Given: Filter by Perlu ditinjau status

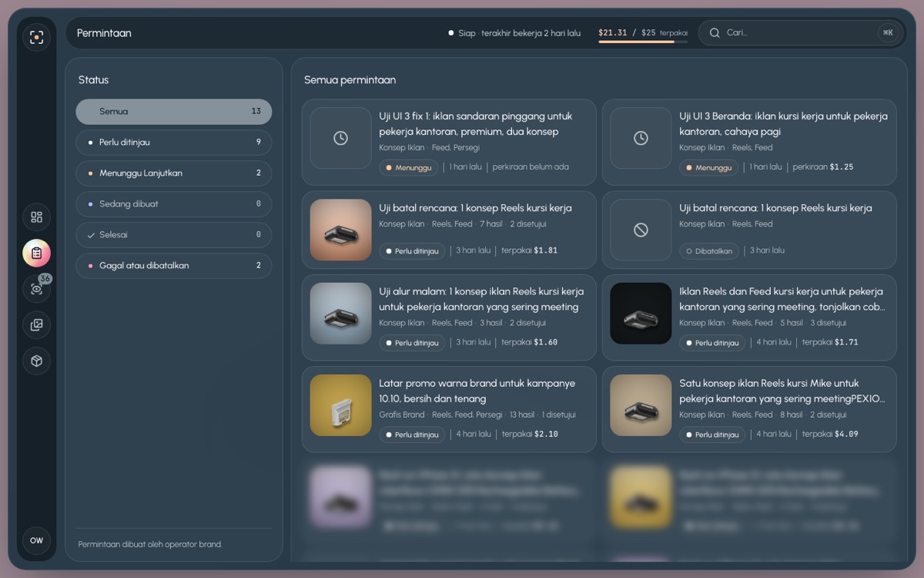Looking at the screenshot, I should [x=173, y=142].
